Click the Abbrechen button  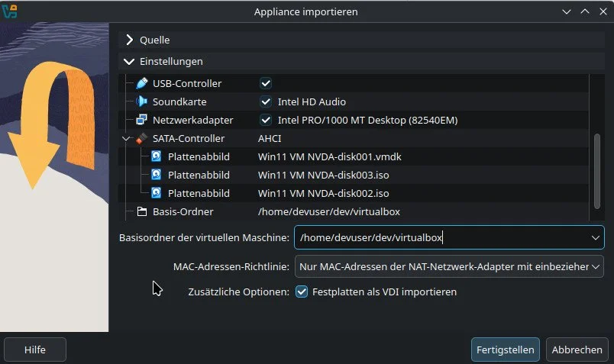point(577,350)
